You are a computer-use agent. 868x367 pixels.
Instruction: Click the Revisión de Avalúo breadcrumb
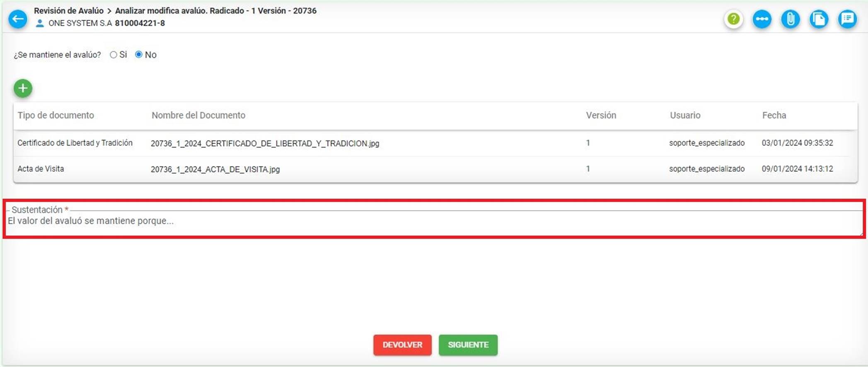(x=69, y=11)
